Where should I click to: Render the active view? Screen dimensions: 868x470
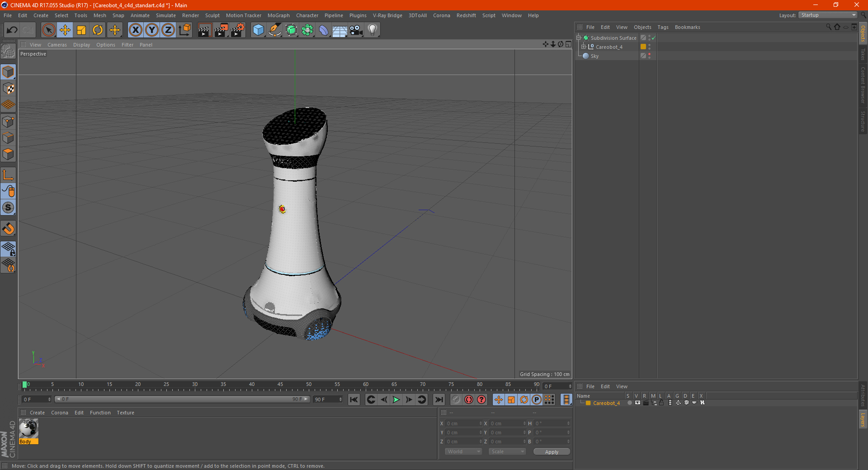(204, 30)
